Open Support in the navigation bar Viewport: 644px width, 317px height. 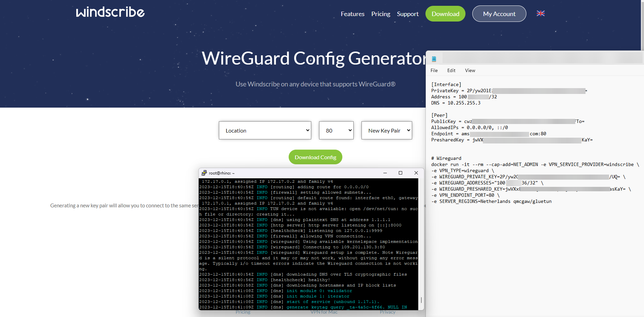pyautogui.click(x=408, y=14)
